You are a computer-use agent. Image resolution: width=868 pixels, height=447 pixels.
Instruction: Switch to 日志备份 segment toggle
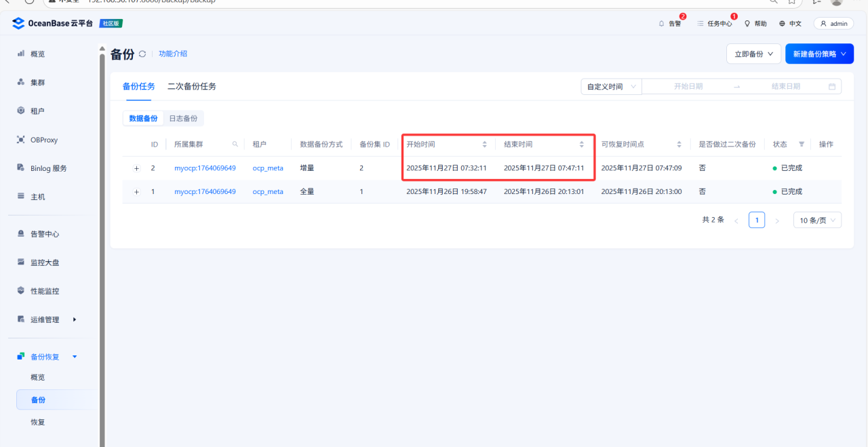pyautogui.click(x=183, y=119)
